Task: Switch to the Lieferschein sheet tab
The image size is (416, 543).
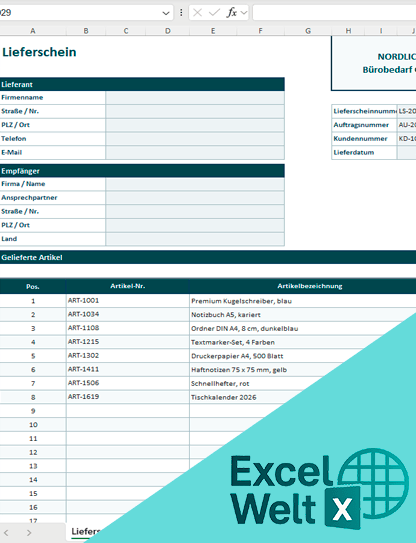Action: (x=85, y=531)
